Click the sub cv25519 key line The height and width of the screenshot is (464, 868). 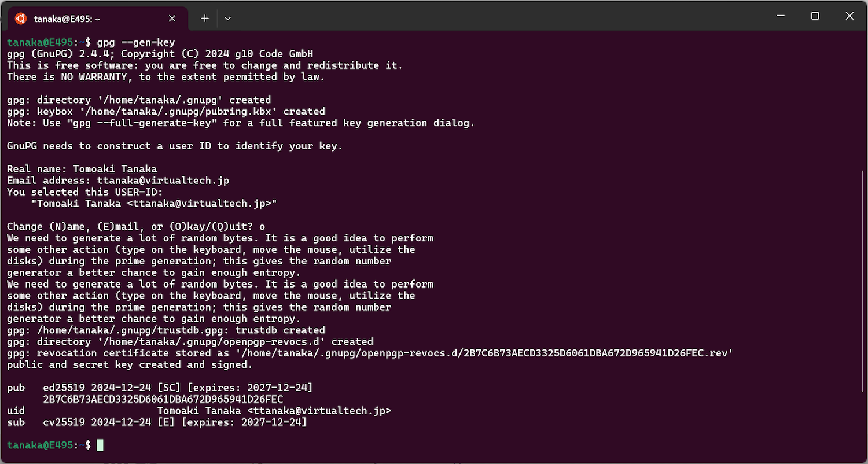[157, 422]
